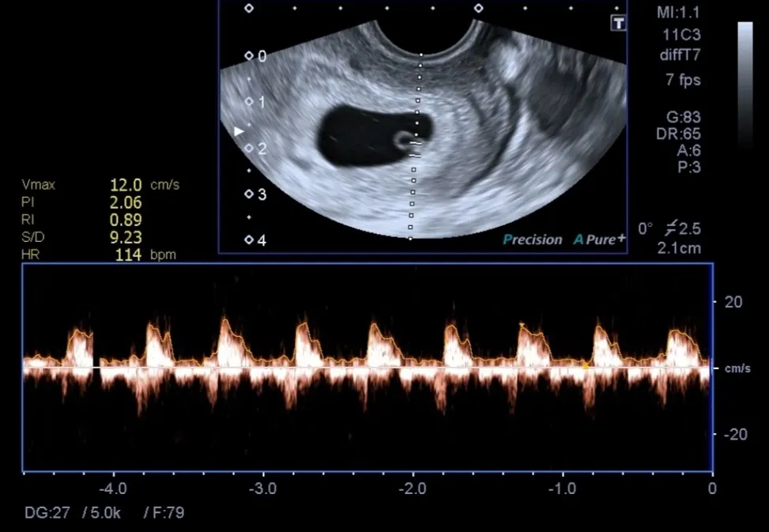Click the T icon in image corner
The height and width of the screenshot is (532, 769).
click(618, 23)
